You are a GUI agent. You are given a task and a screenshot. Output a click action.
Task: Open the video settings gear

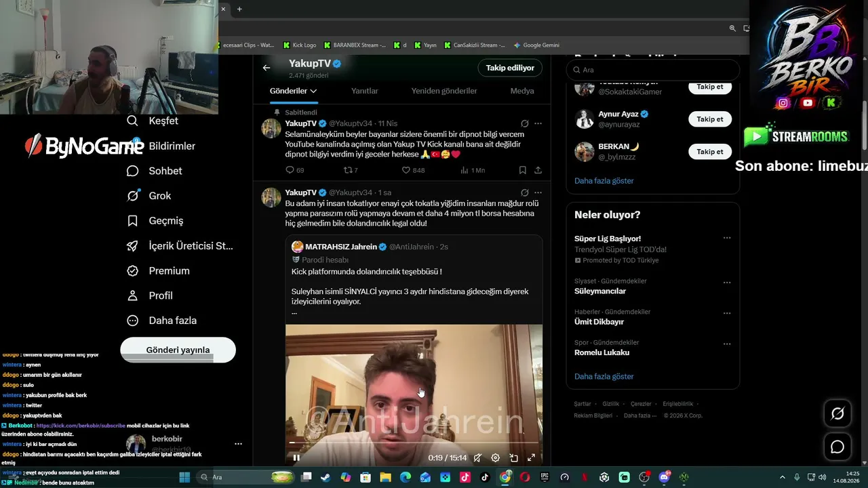click(x=496, y=457)
